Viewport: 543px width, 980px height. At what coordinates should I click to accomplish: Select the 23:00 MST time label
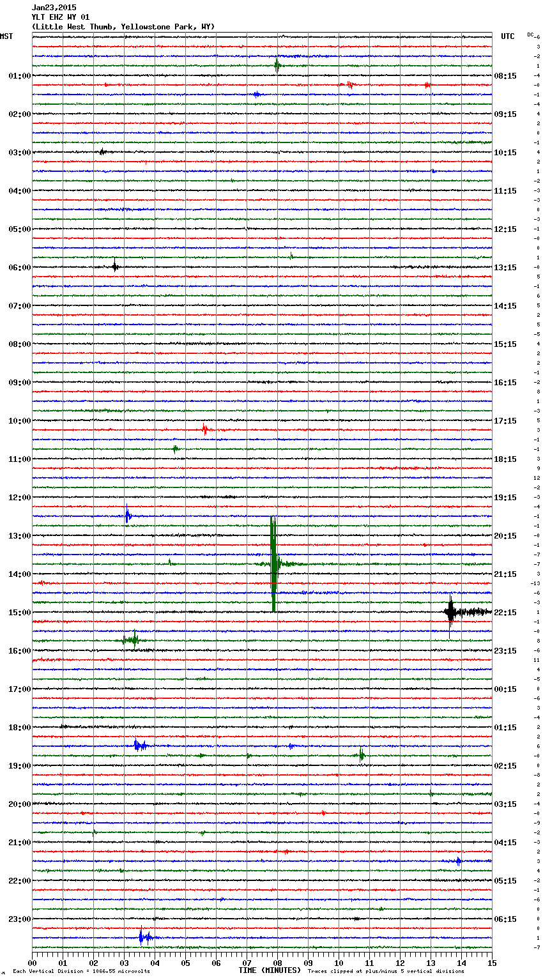point(20,919)
